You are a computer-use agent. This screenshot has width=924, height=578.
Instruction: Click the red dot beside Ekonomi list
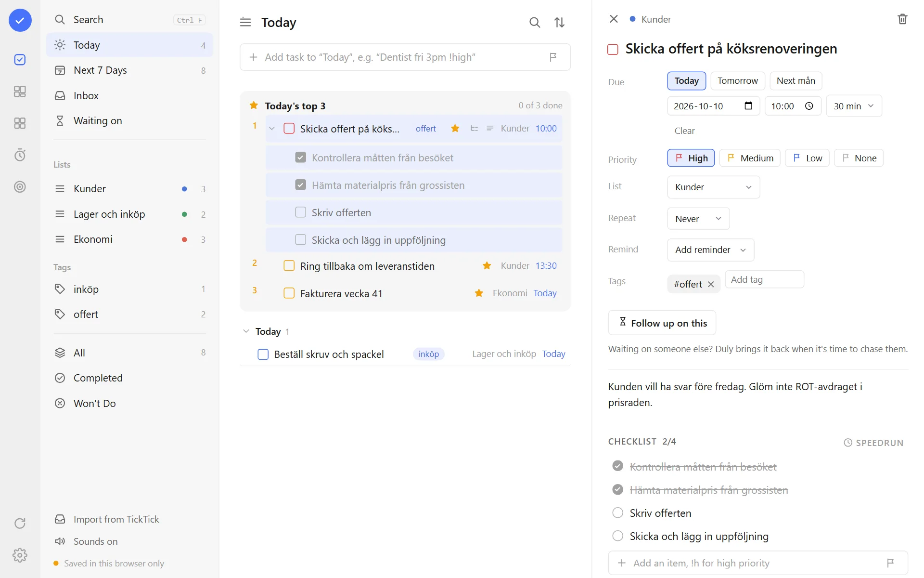[184, 239]
